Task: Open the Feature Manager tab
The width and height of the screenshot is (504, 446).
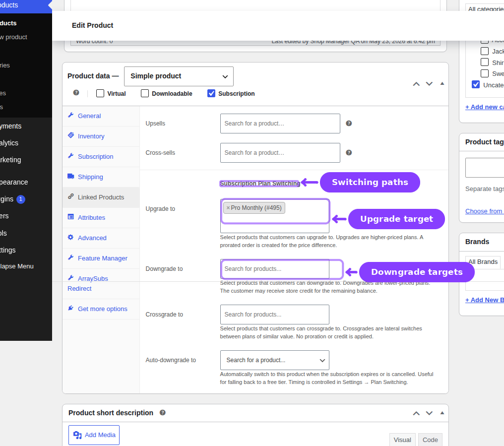Action: tap(101, 258)
